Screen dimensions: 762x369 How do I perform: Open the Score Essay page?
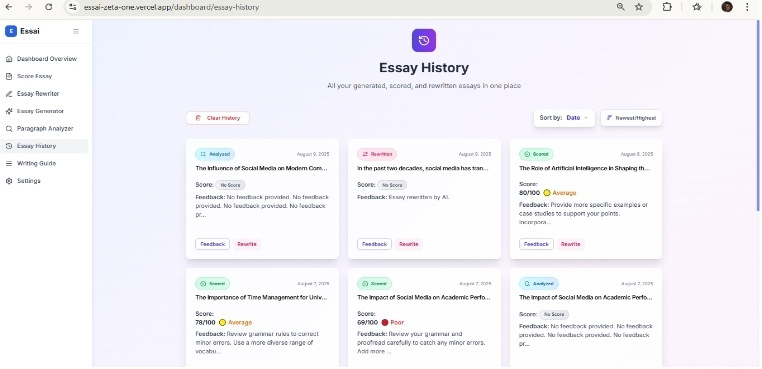(45, 76)
